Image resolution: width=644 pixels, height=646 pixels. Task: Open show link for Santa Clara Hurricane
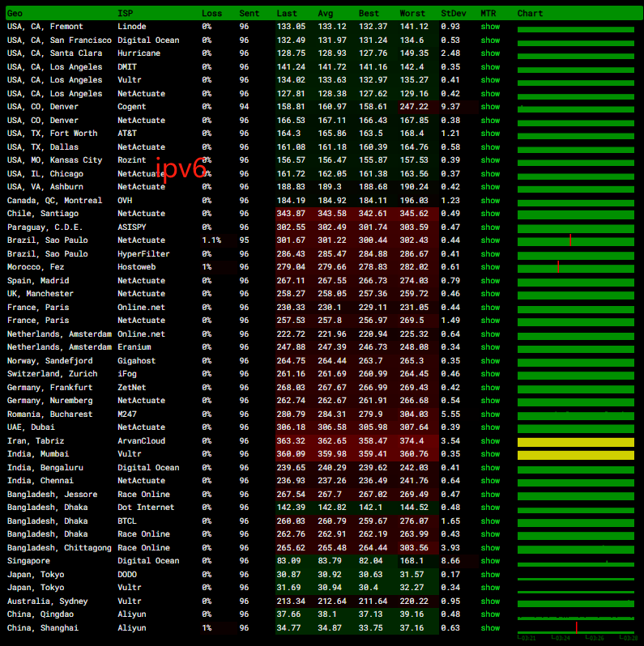click(x=490, y=53)
